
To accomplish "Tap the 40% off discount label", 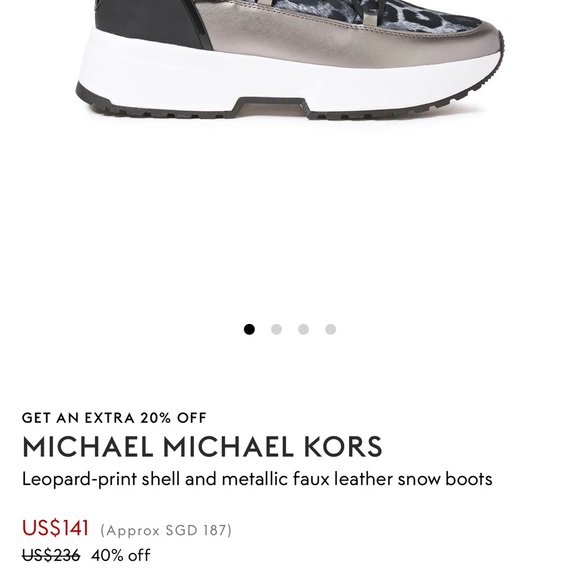I will 121,555.
